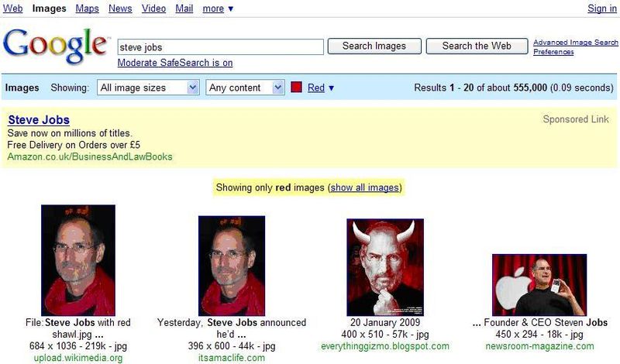
Task: Click the 'Sponsored Link' label
Action: (x=576, y=119)
